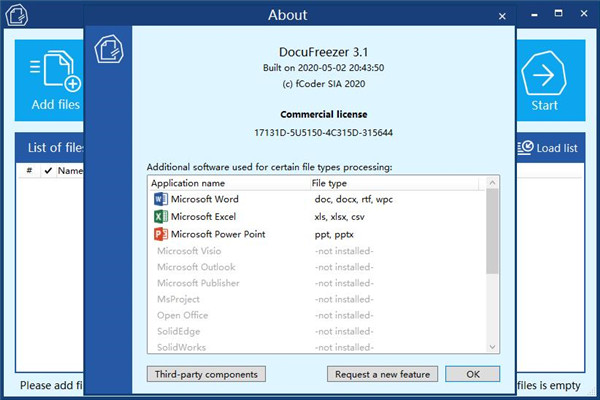Image resolution: width=600 pixels, height=400 pixels.
Task: Click the Microsoft Word icon
Action: [160, 199]
